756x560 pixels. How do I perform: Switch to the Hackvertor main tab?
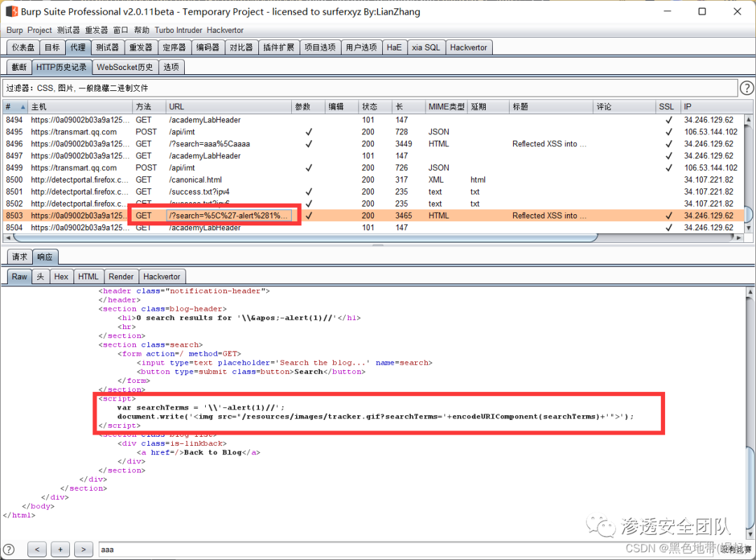(468, 48)
